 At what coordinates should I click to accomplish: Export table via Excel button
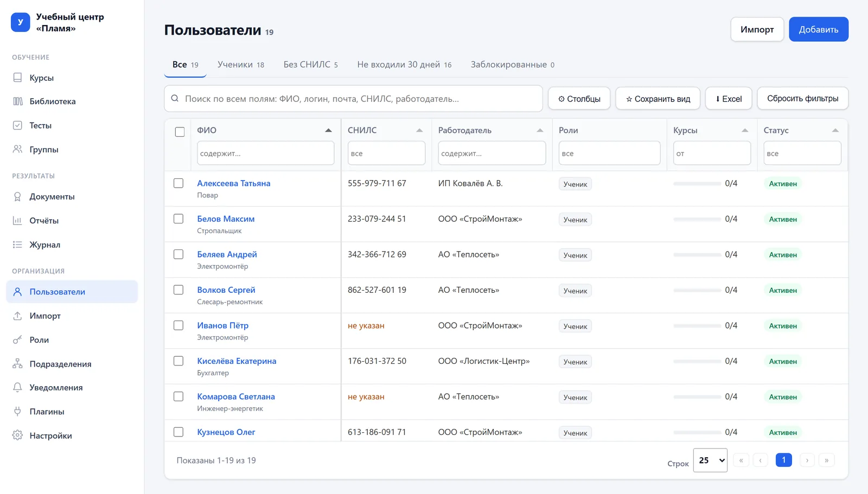click(x=729, y=99)
